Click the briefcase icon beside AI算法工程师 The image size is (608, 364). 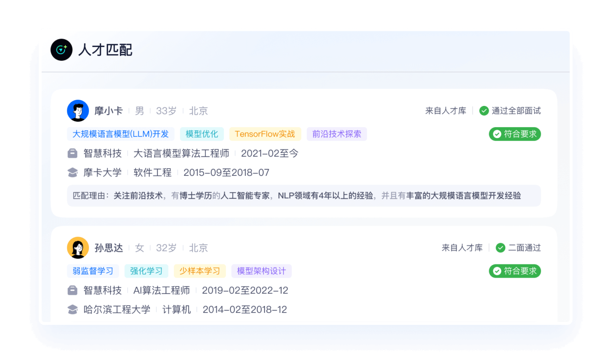click(73, 290)
